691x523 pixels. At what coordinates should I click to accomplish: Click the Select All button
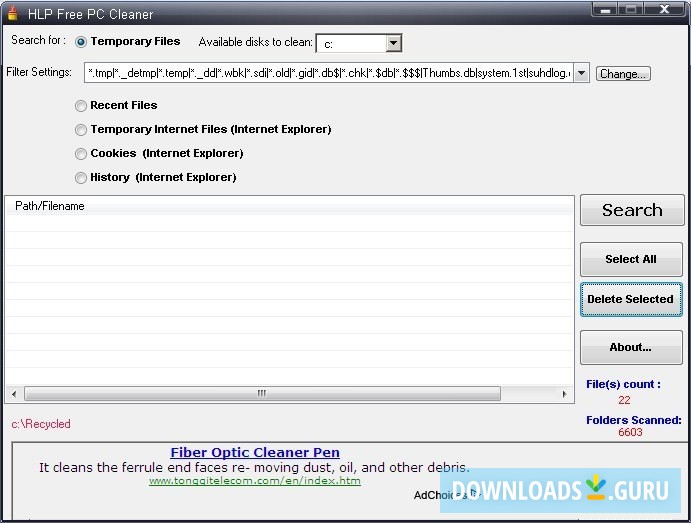click(631, 259)
